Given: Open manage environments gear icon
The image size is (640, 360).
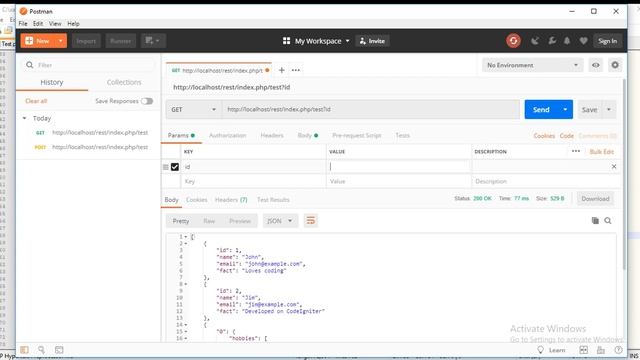Looking at the screenshot, I should tap(615, 65).
